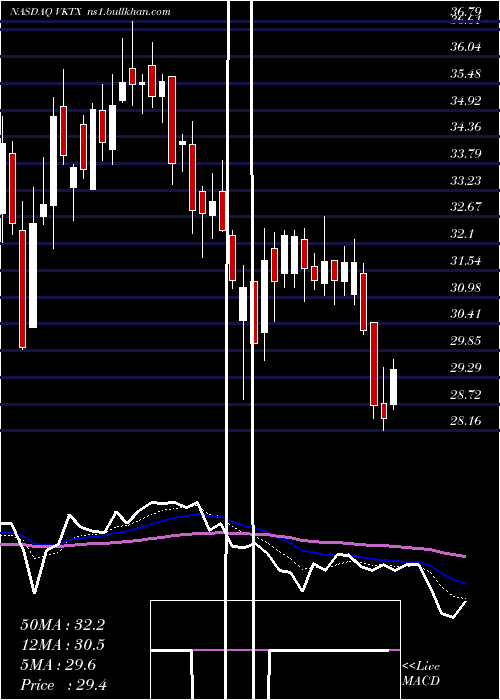Viewport: 500px width, 700px height.
Task: Click the 31.54 price axis label
Action: click(466, 260)
